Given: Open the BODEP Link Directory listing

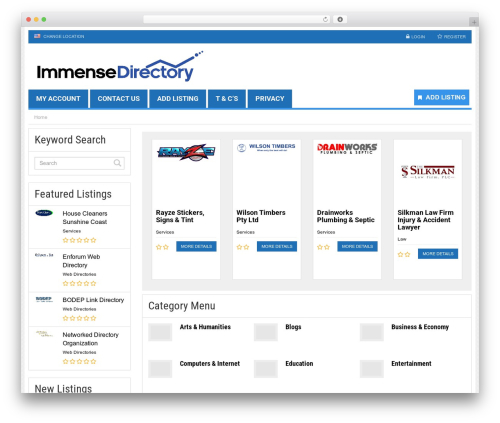Looking at the screenshot, I should (93, 300).
